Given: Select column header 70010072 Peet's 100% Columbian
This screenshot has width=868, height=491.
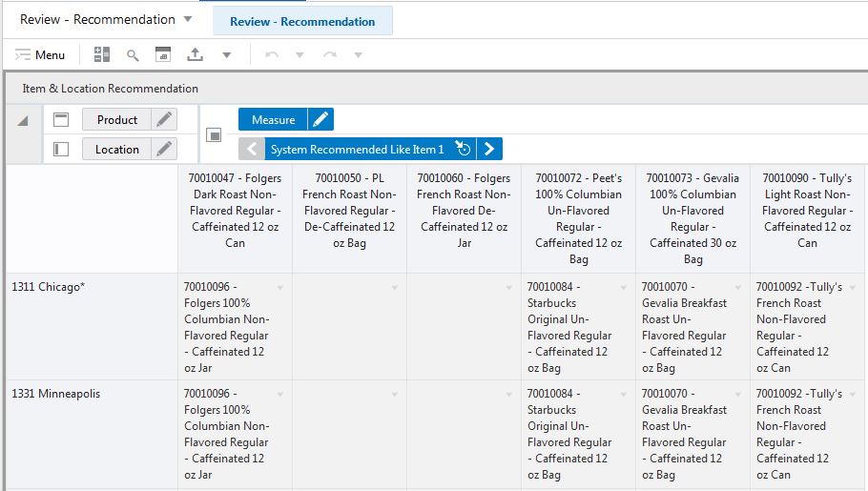Looking at the screenshot, I should pos(578,218).
